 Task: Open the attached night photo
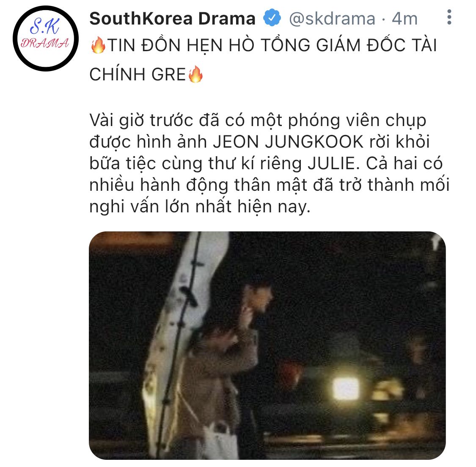267,345
